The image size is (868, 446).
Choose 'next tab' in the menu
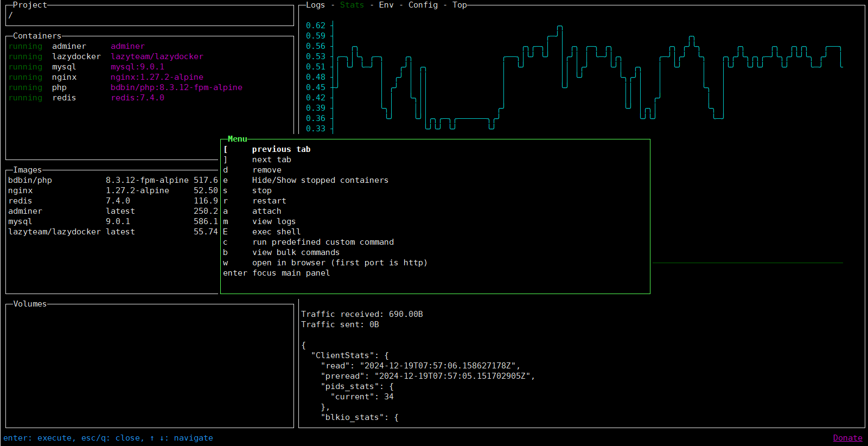435,160
